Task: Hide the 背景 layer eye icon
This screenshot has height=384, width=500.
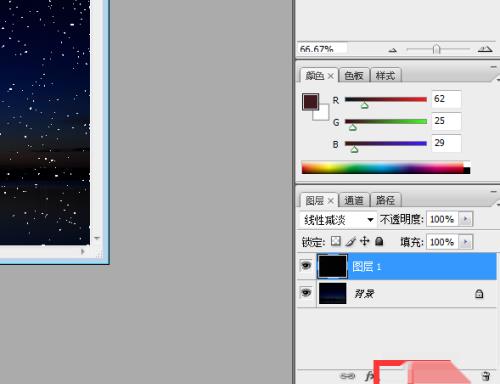Action: pyautogui.click(x=306, y=293)
